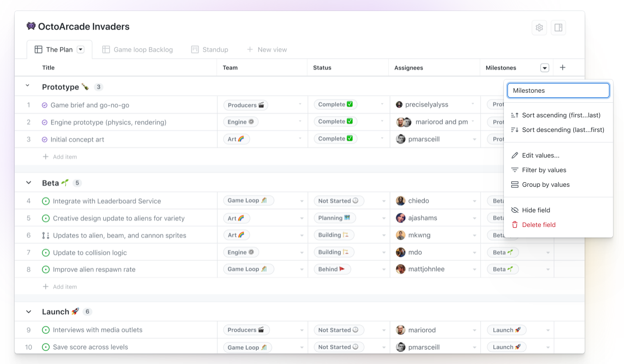Viewport: 624px width, 364px height.
Task: Create a New view tab
Action: [x=267, y=49]
